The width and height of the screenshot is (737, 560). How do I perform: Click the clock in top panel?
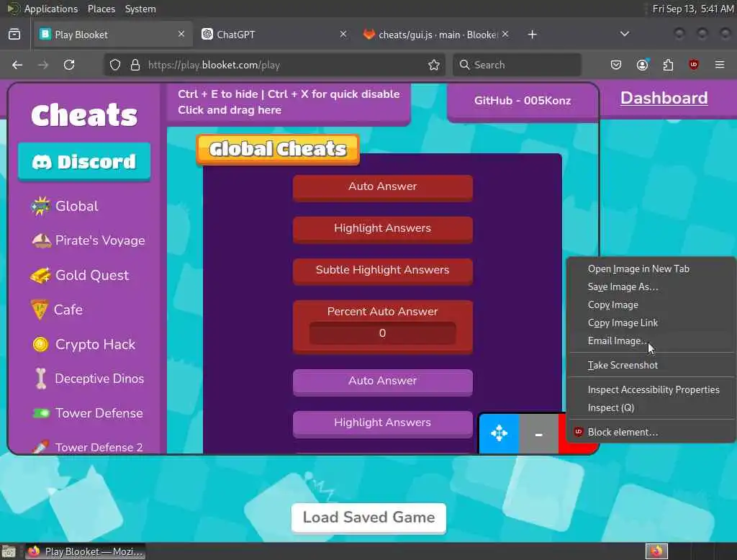(693, 9)
